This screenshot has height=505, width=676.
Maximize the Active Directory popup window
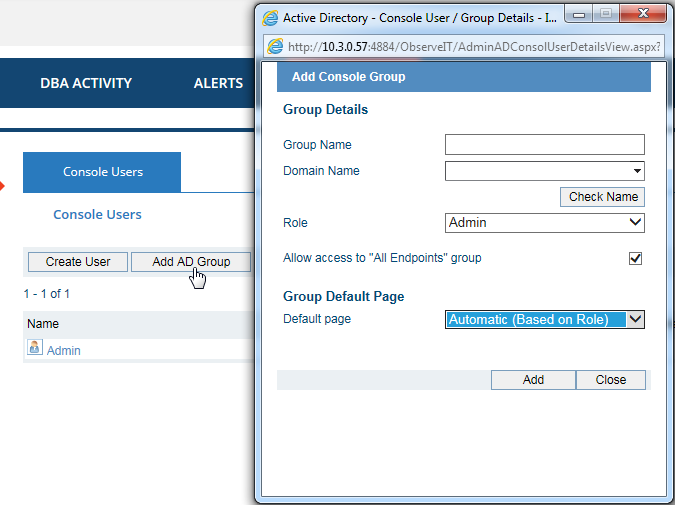[x=606, y=16]
